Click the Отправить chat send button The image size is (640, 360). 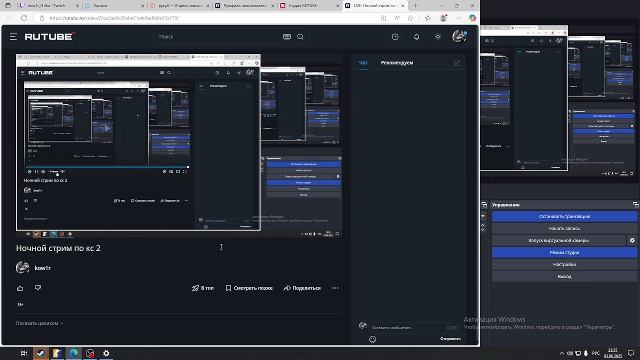[x=450, y=339]
